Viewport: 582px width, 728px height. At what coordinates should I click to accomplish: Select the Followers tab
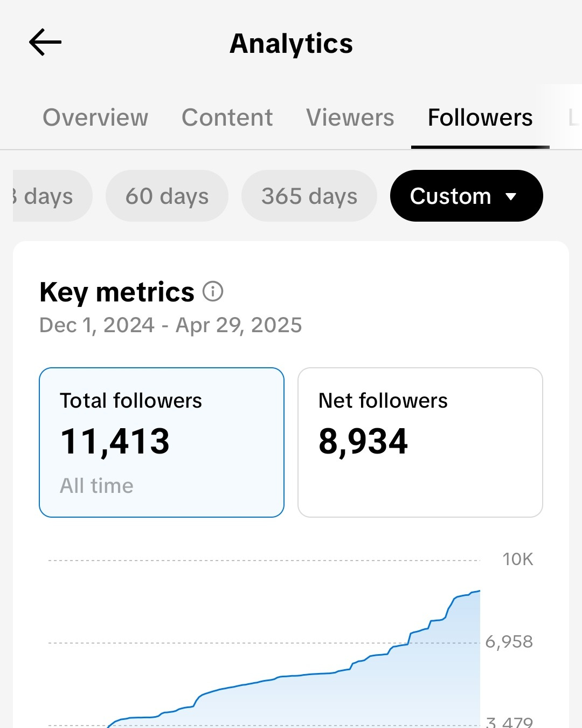[480, 118]
